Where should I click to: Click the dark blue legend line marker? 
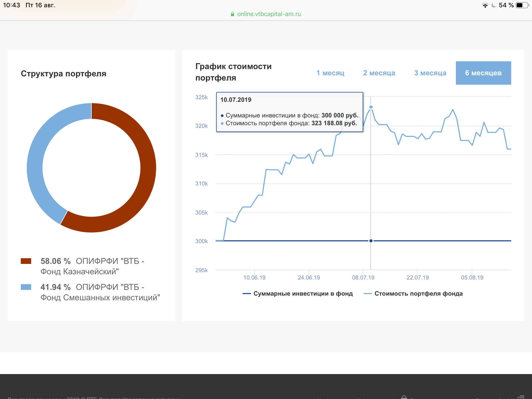247,294
